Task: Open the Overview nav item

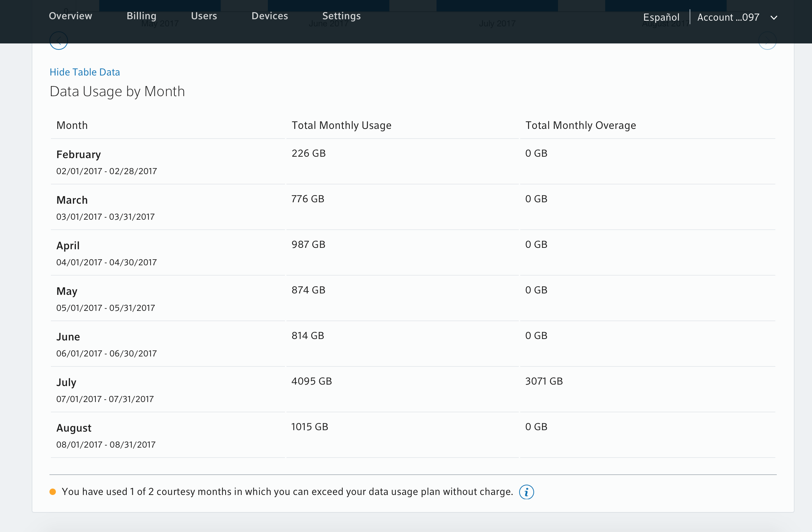Action: click(70, 16)
